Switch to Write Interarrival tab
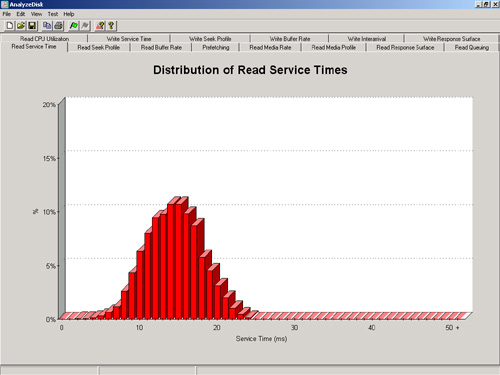500x375 pixels. (367, 39)
